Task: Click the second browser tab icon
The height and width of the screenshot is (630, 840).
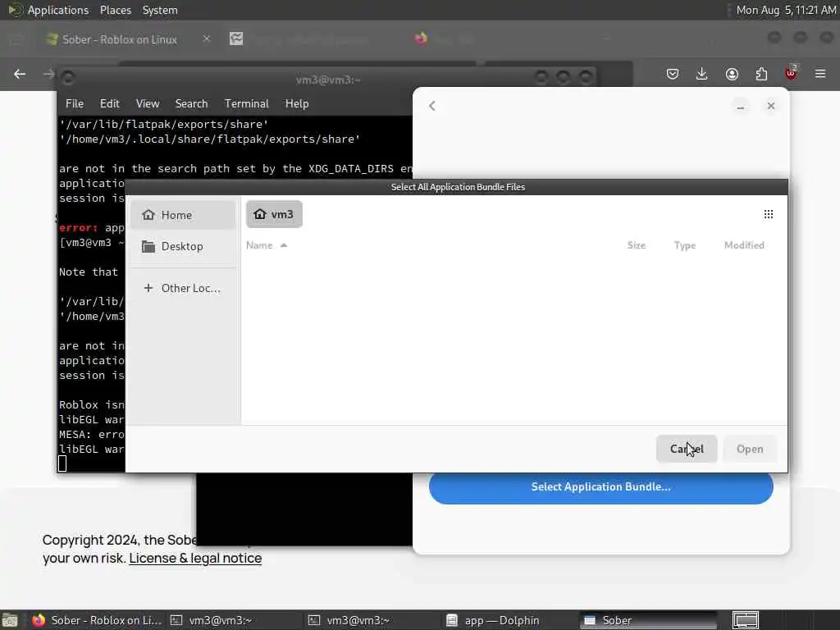Action: click(x=236, y=39)
